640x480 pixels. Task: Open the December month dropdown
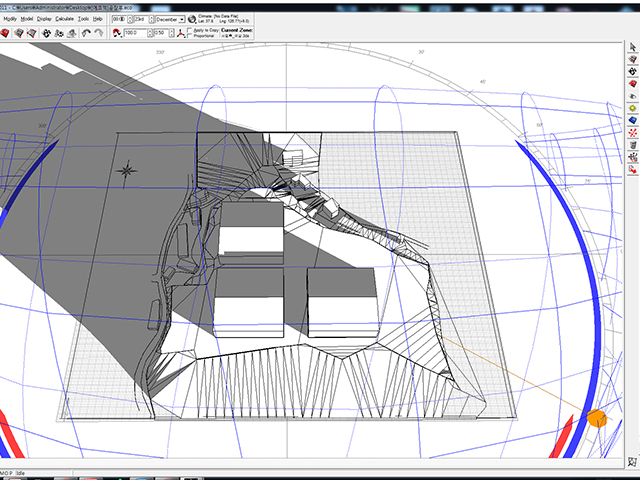coord(181,20)
